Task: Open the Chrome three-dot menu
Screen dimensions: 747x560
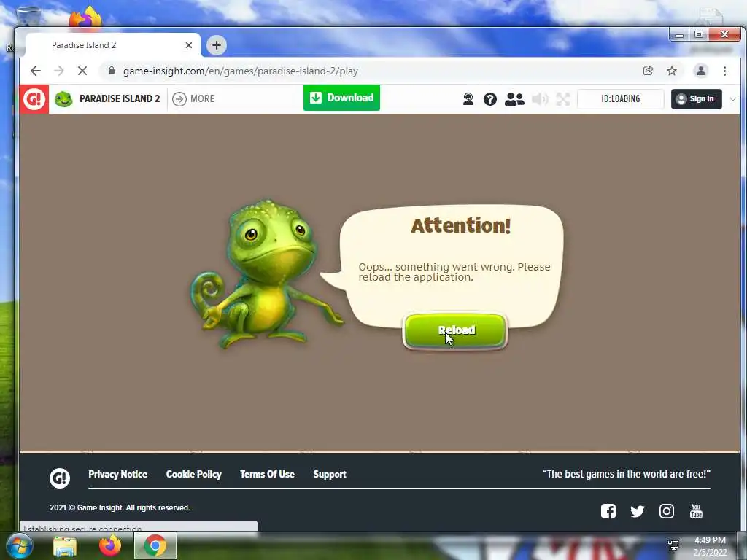Action: coord(724,71)
